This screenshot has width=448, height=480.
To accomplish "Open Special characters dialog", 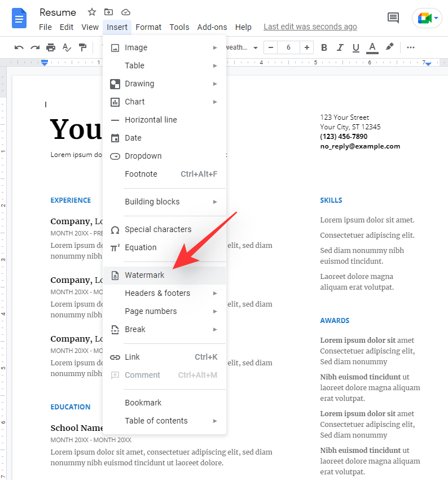I will 165,229.
